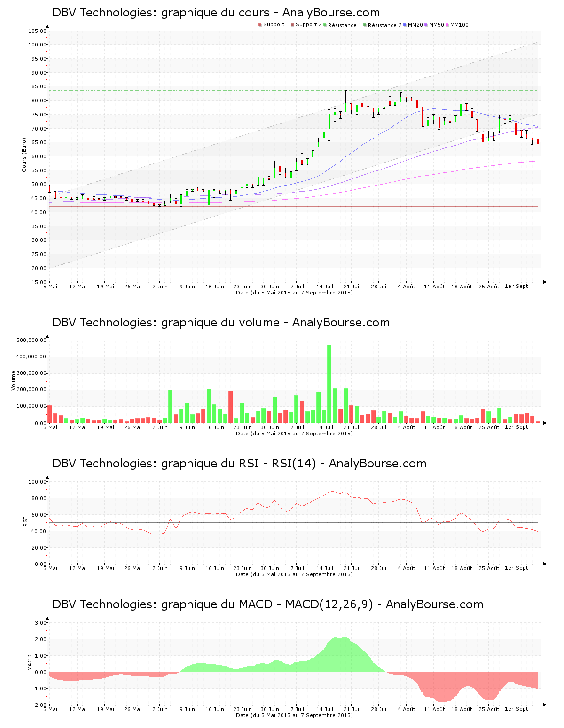Screen dimensions: 564x728
Task: Click the MM20 blue legend swatch
Action: [405, 25]
